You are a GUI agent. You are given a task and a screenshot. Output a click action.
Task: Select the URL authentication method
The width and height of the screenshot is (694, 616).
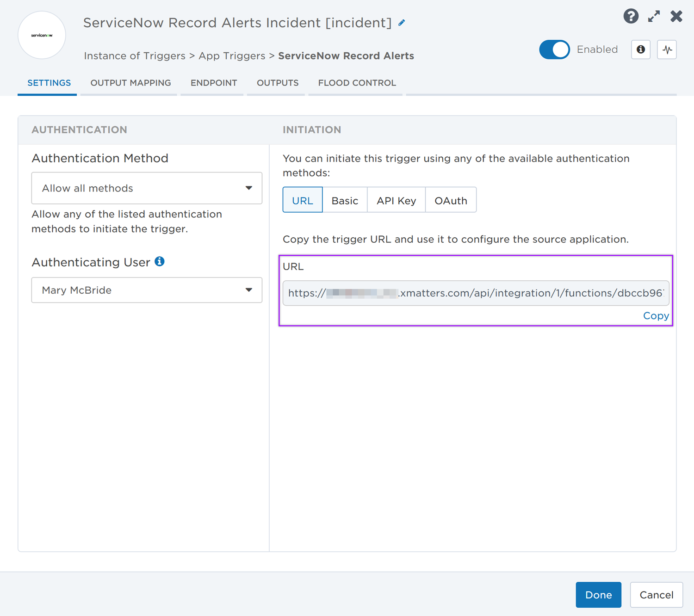click(303, 200)
